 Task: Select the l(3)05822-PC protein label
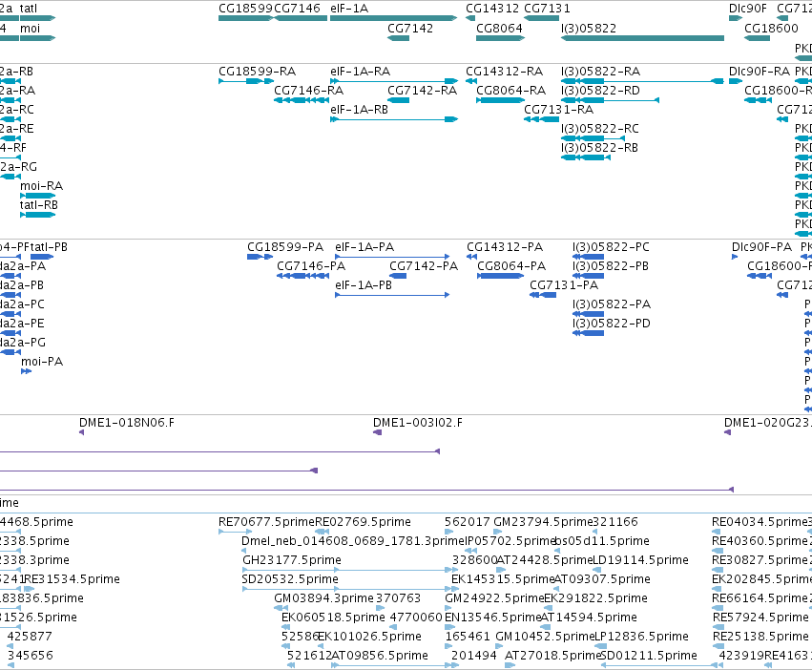coord(611,246)
